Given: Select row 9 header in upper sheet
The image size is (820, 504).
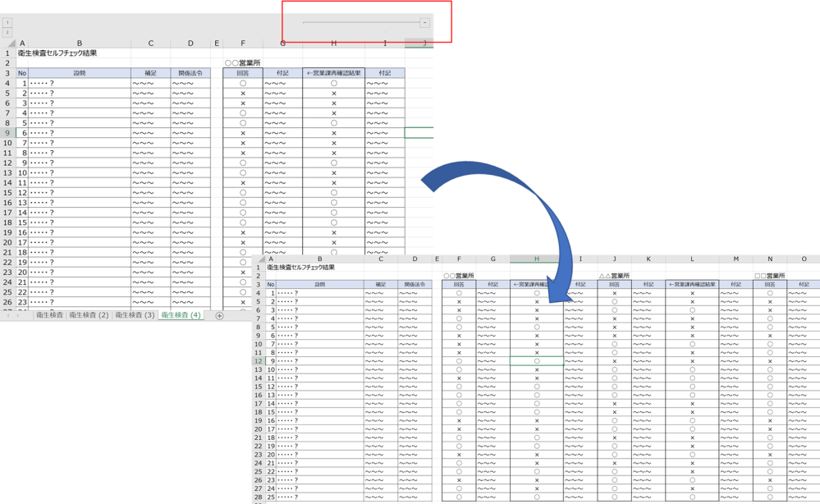Looking at the screenshot, I should pyautogui.click(x=8, y=133).
